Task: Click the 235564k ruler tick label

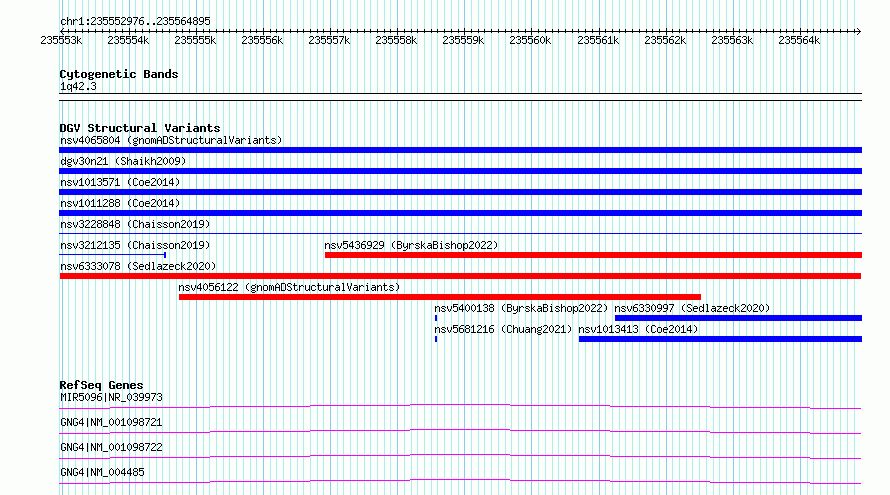Action: 799,40
